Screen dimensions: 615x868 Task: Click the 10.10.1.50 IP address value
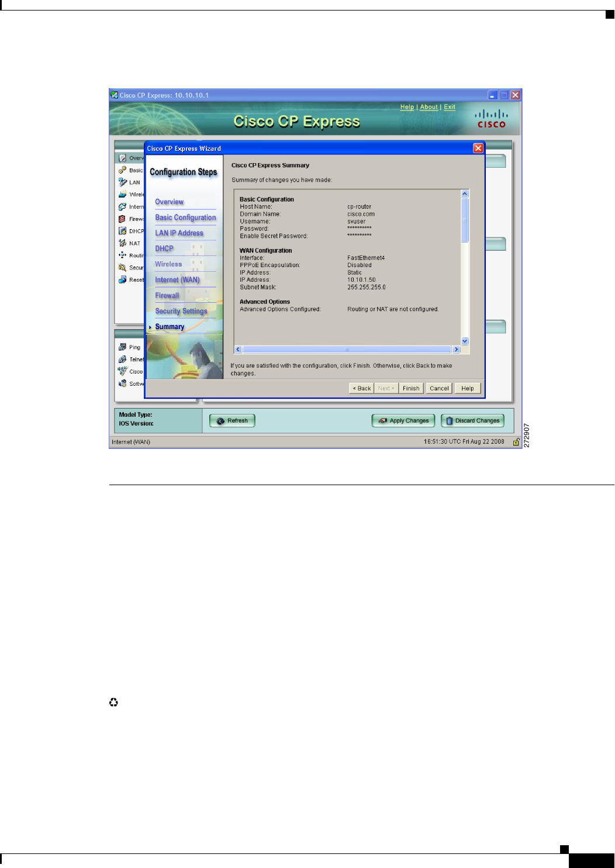(361, 280)
